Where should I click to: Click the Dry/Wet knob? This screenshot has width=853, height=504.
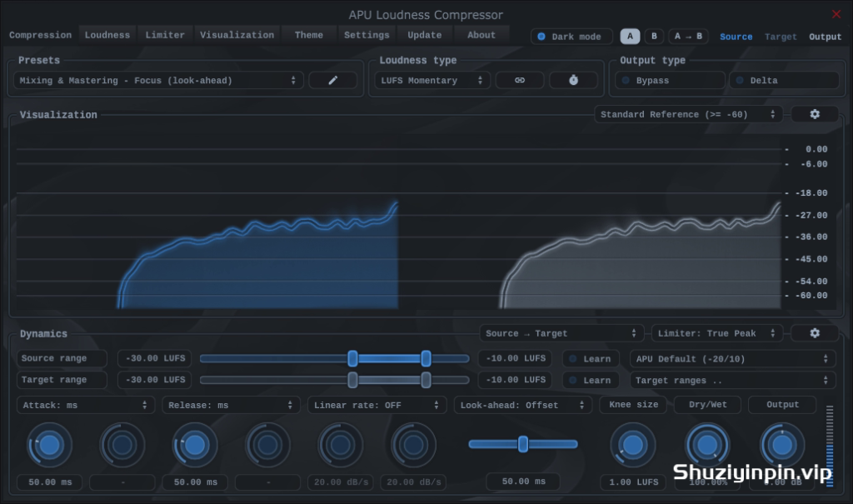[707, 445]
